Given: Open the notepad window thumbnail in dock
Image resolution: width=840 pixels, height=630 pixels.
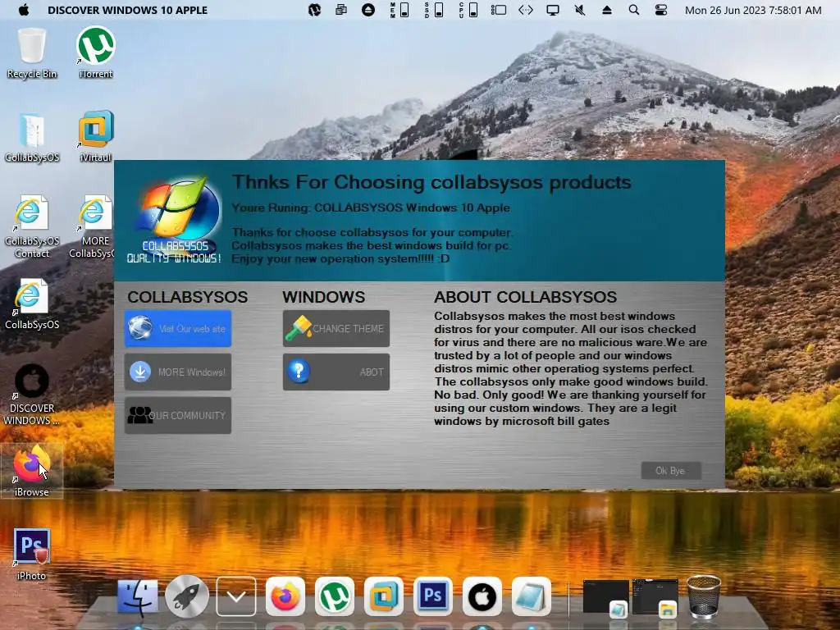Looking at the screenshot, I should 605,597.
